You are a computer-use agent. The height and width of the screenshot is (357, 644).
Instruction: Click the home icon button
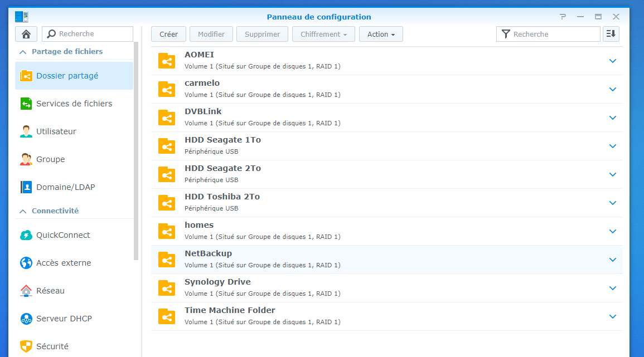(26, 34)
